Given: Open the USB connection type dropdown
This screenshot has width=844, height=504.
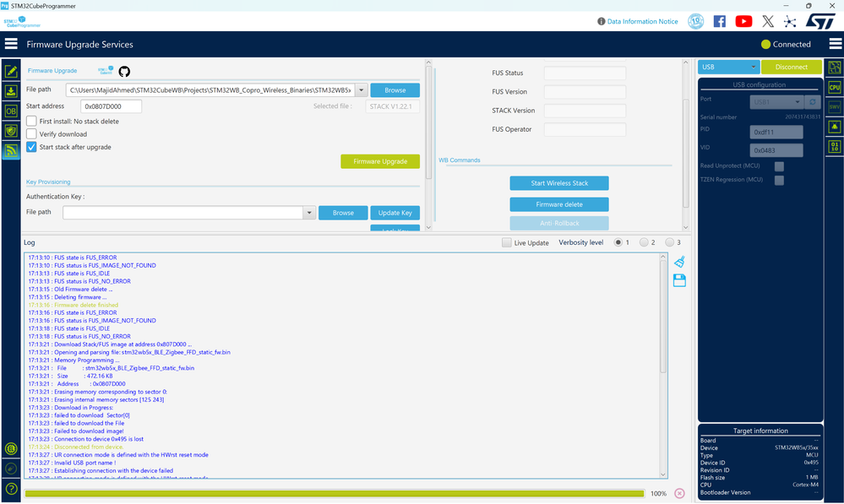Looking at the screenshot, I should coord(729,68).
